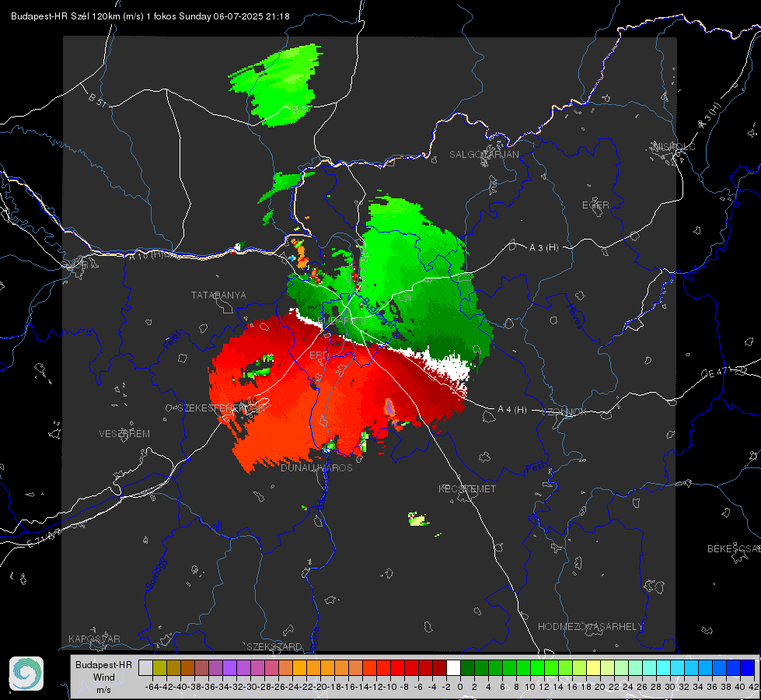Select the dark blue legend swatch before 42
Image resolution: width=761 pixels, height=700 pixels.
748,668
